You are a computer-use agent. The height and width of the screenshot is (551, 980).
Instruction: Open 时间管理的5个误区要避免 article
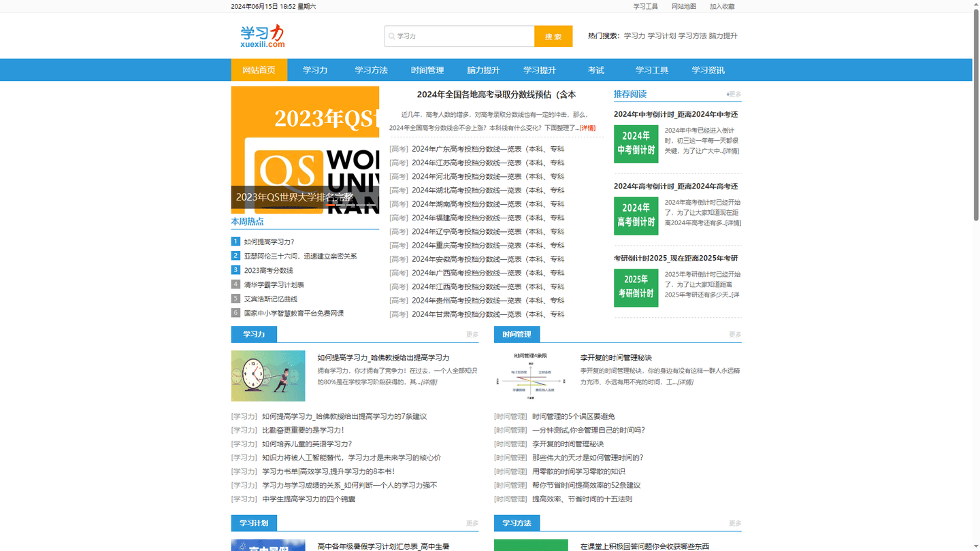pyautogui.click(x=574, y=416)
